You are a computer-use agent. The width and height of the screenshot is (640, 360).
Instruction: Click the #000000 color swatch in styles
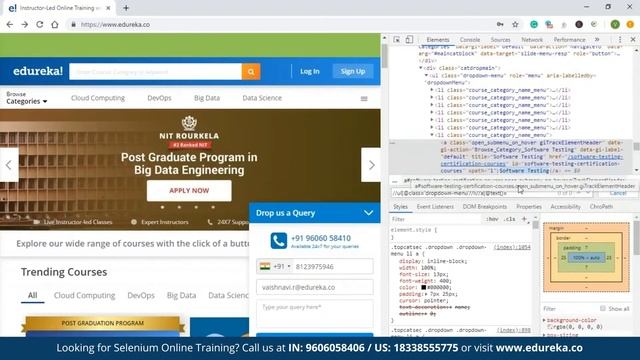click(x=424, y=287)
